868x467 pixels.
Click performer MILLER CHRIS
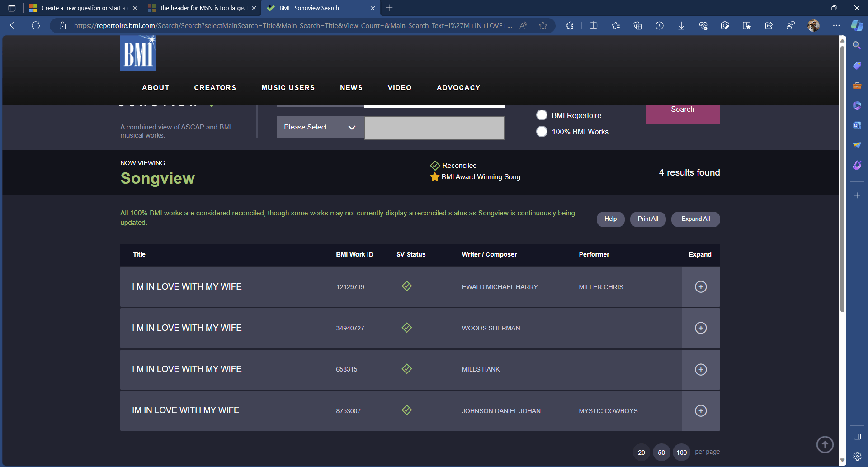(x=601, y=287)
